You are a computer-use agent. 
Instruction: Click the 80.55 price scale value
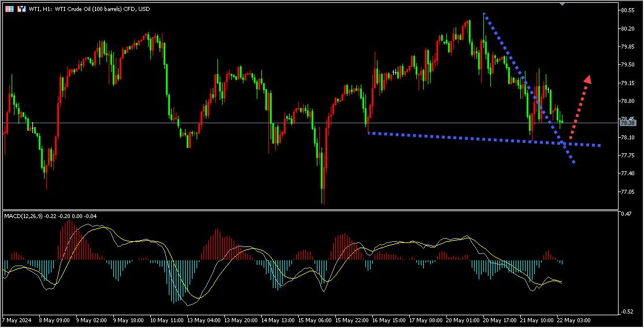pos(628,10)
